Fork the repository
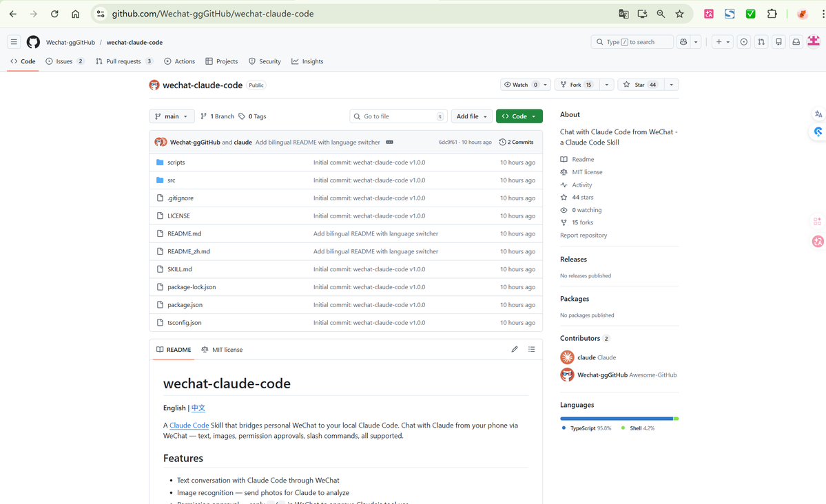The width and height of the screenshot is (826, 504). [577, 85]
